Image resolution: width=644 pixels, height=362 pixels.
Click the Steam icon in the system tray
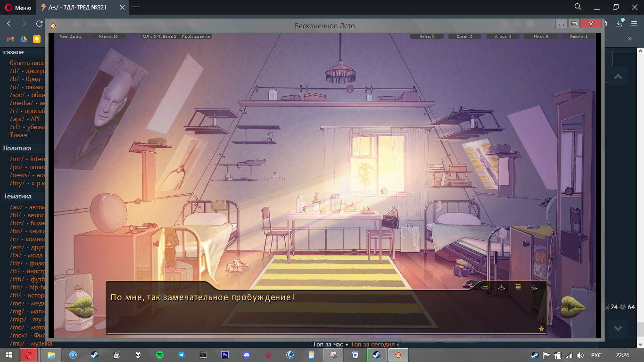click(x=535, y=355)
